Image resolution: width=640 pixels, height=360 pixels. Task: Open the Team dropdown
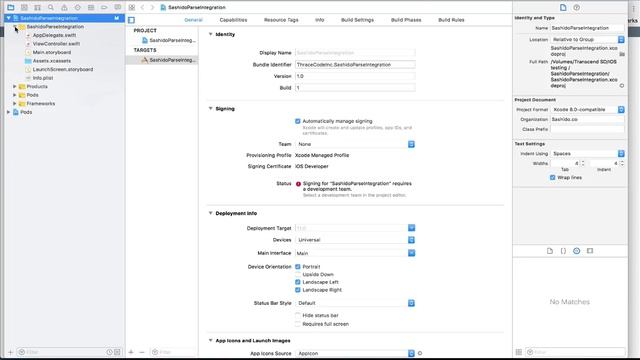pos(355,144)
